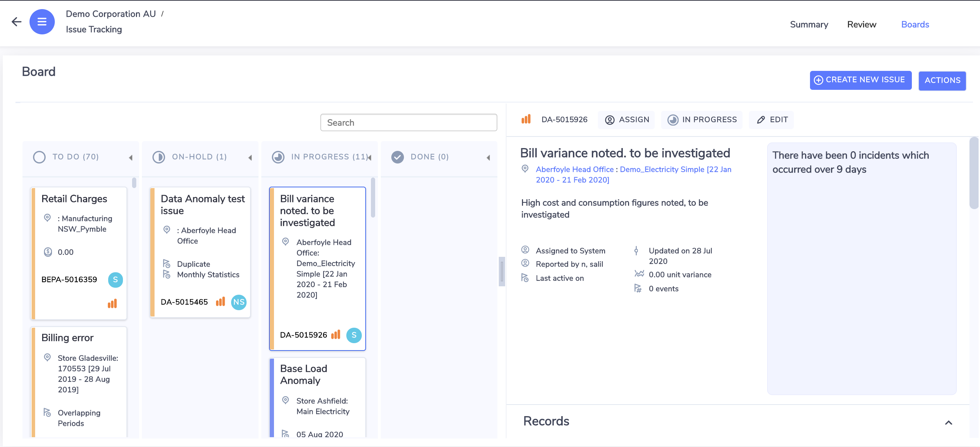980x447 pixels.
Task: Click the incidents summary text panel
Action: point(861,268)
